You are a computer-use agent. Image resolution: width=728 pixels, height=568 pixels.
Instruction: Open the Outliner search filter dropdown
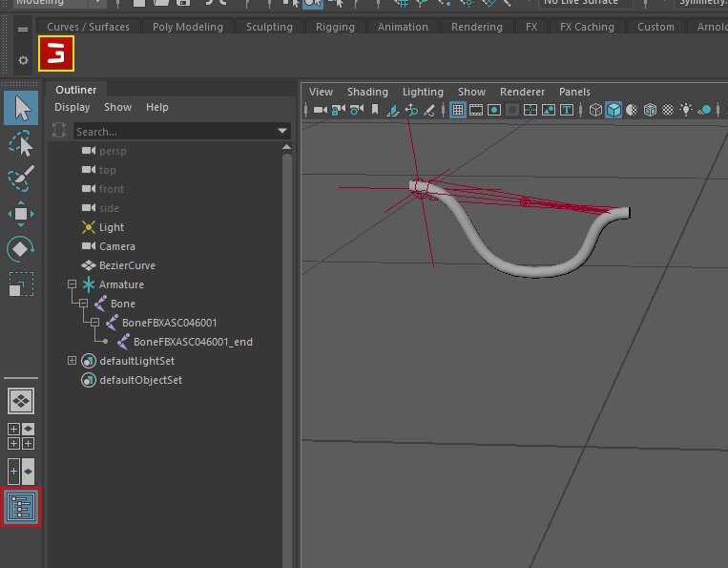282,131
